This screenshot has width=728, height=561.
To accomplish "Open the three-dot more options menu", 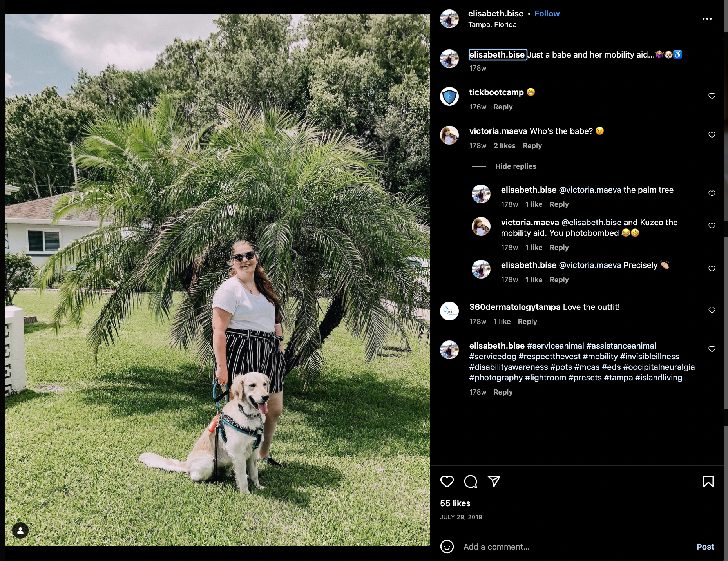I will pyautogui.click(x=707, y=19).
